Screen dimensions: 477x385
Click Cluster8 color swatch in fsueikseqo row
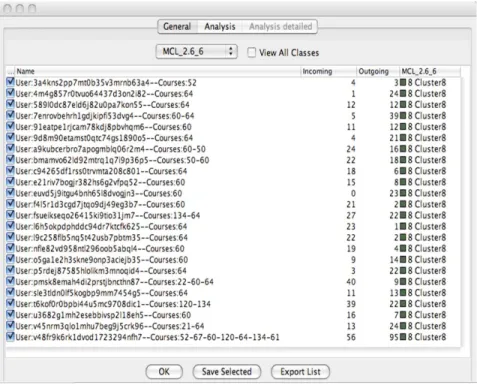click(403, 215)
